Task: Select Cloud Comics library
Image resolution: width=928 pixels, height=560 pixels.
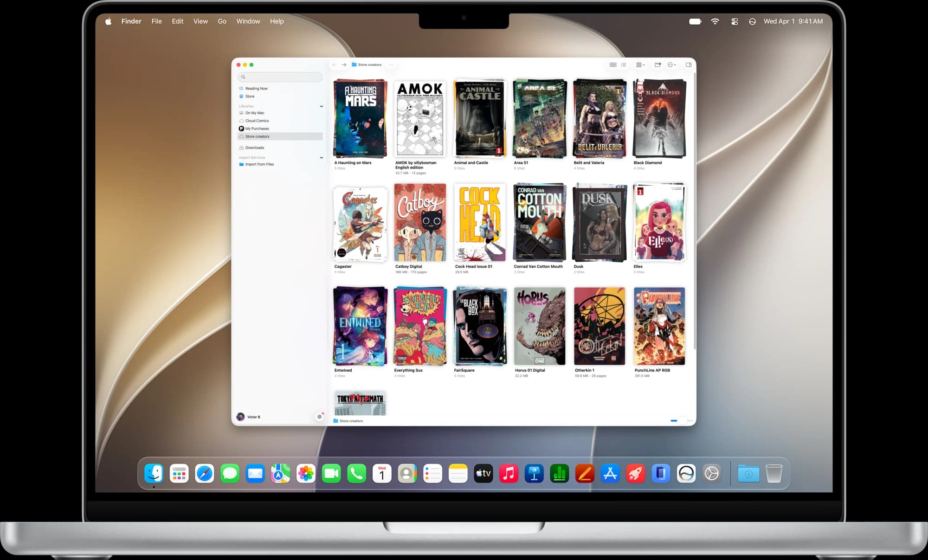Action: [x=280, y=121]
